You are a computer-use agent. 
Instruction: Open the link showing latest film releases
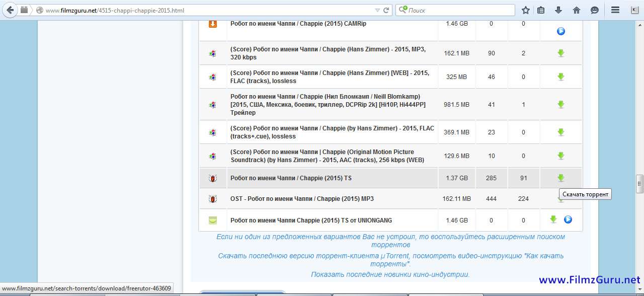390,274
